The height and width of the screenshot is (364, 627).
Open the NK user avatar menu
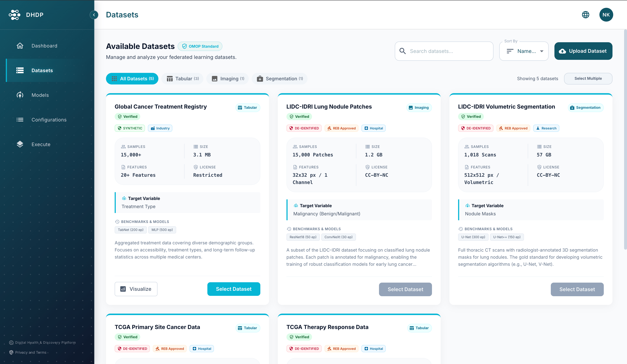coord(606,15)
